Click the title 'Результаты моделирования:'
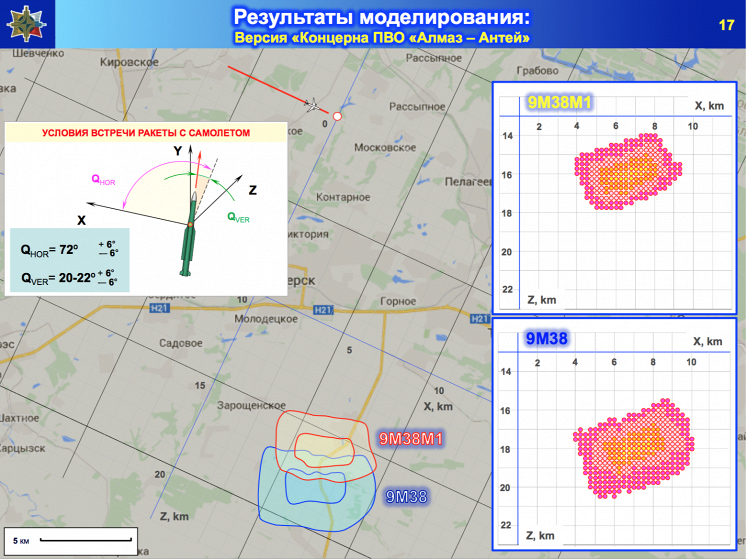Viewport: 746px width, 559px height. tap(382, 17)
